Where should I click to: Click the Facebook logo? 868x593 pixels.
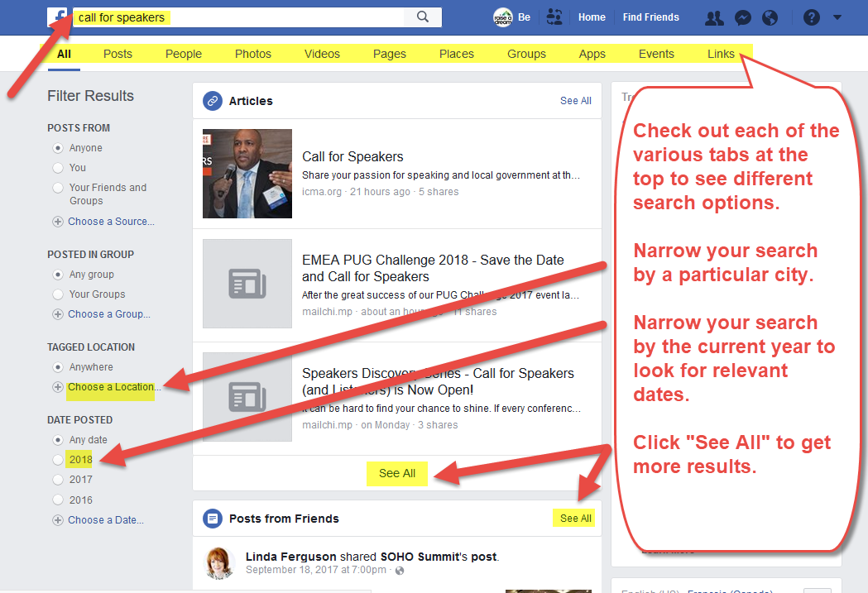(58, 17)
